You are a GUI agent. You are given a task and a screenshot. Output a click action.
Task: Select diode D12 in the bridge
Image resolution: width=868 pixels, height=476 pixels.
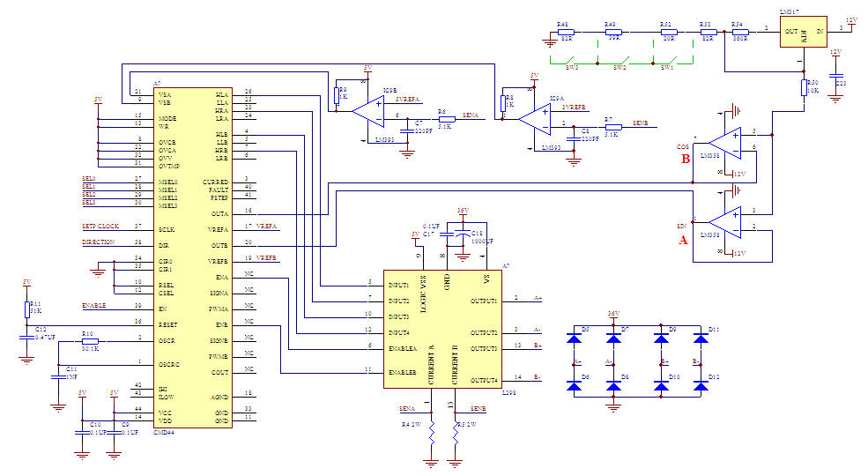700,386
